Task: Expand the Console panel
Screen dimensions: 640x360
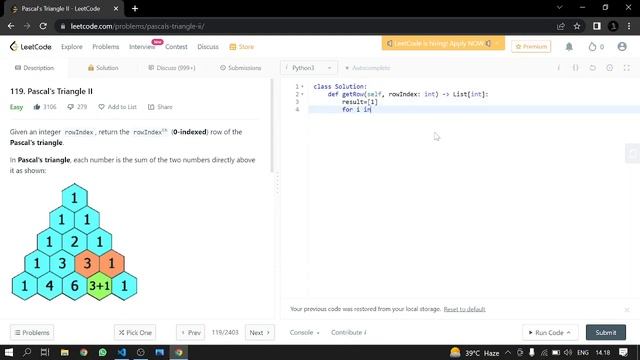Action: (x=304, y=333)
